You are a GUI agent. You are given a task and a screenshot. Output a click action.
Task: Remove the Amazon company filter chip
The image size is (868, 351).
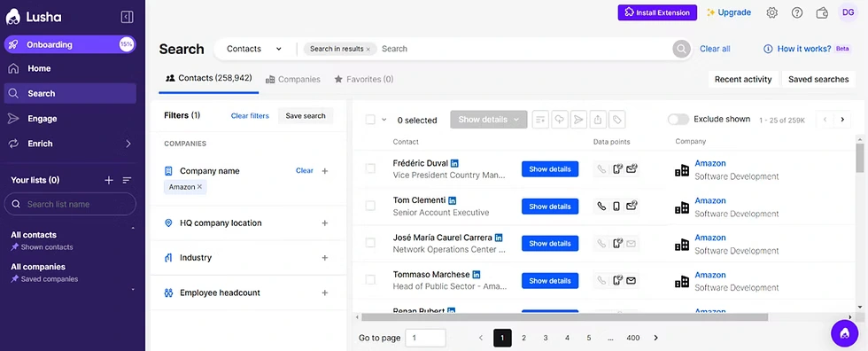pos(199,187)
